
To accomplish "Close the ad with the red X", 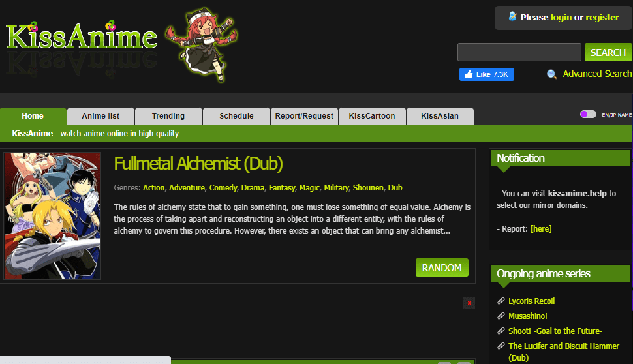I will [469, 303].
